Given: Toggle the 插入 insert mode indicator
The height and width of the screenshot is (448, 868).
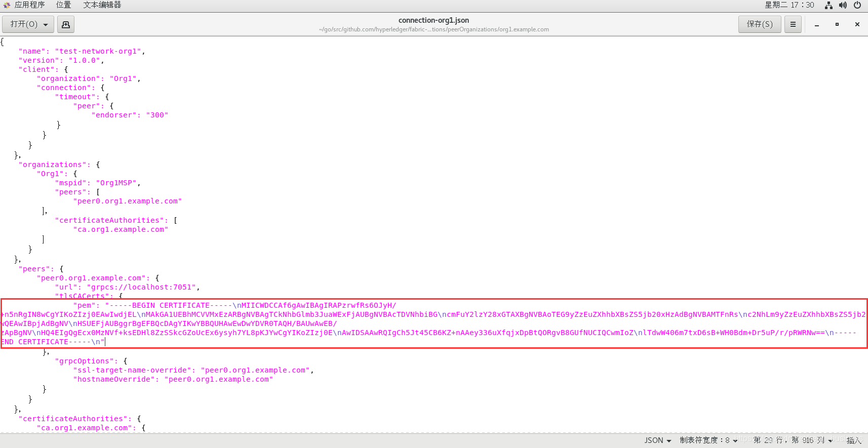Looking at the screenshot, I should pos(854,440).
